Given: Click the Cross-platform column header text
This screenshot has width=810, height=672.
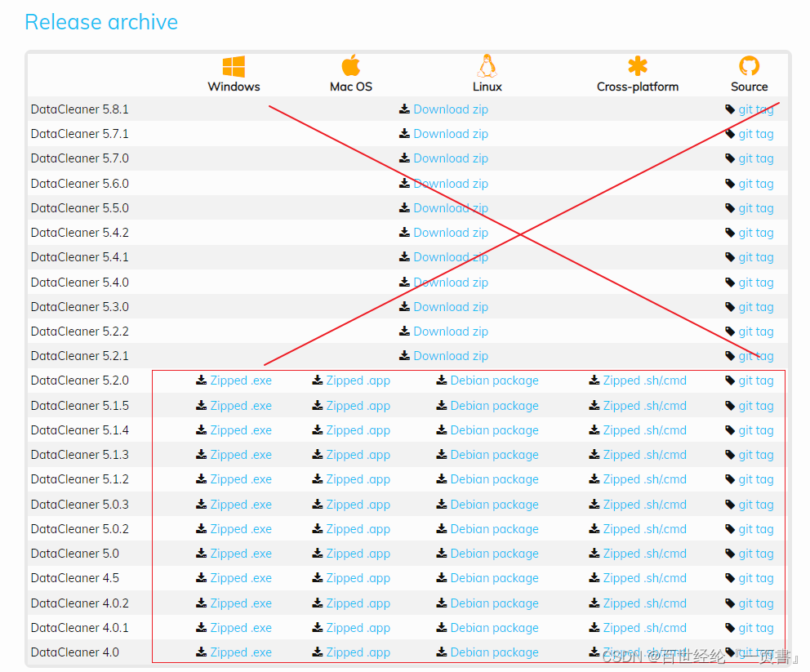Looking at the screenshot, I should [x=638, y=87].
